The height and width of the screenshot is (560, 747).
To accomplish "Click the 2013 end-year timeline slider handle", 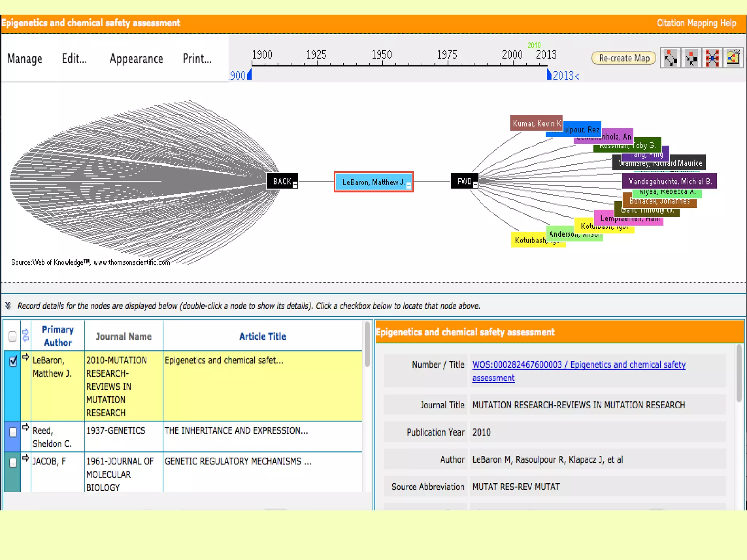I will (549, 75).
